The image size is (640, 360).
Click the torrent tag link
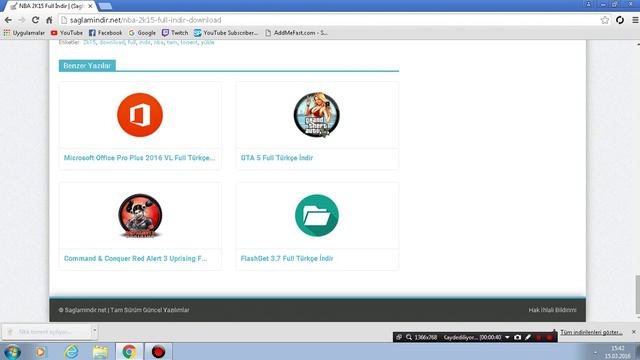tap(189, 42)
